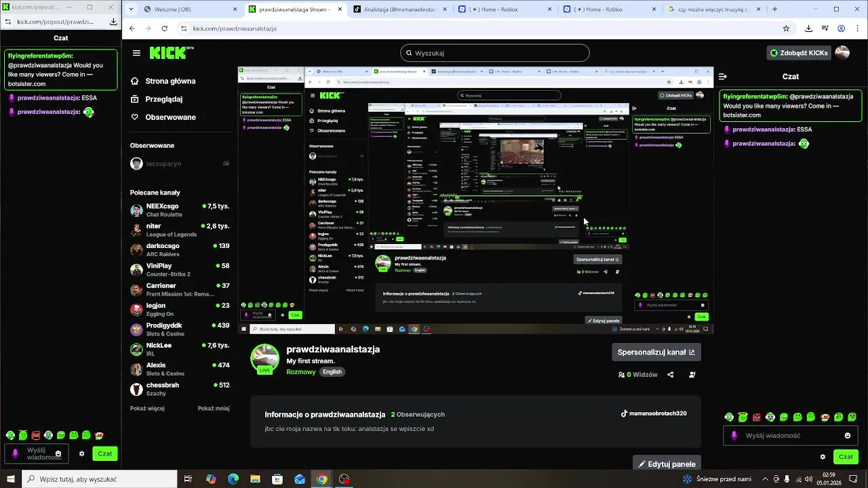The width and height of the screenshot is (868, 488).
Task: Switch to Welcome | OBS tab
Action: [x=191, y=9]
